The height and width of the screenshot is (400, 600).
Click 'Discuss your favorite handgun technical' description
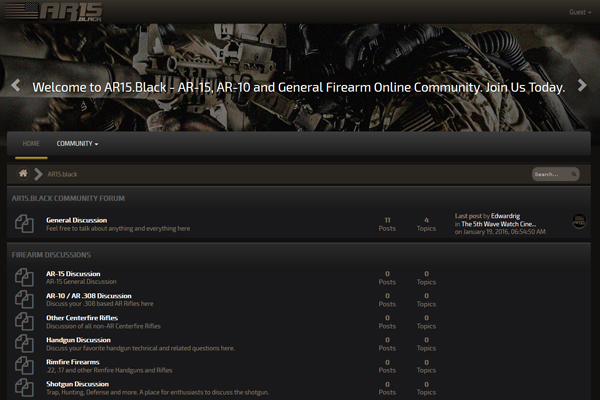140,348
